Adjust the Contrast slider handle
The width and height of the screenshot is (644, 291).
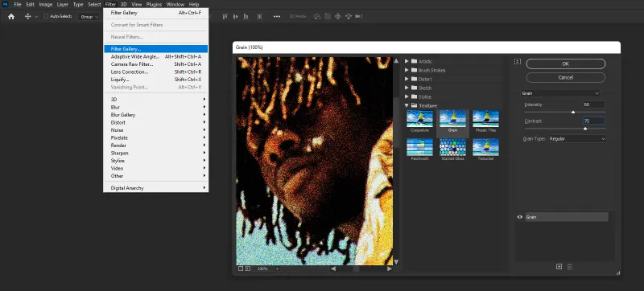tap(585, 129)
